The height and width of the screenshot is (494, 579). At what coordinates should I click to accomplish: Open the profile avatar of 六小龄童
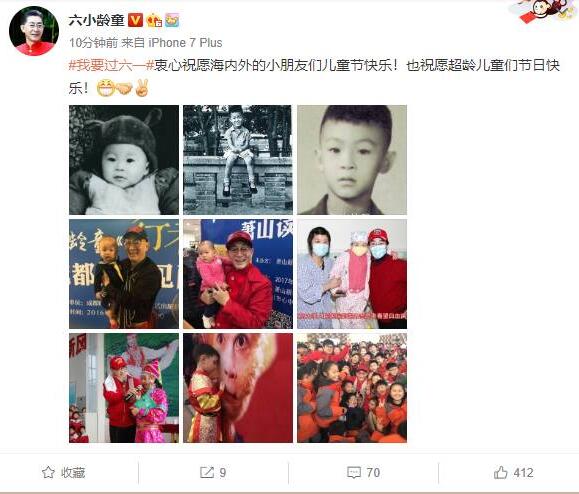click(x=34, y=31)
